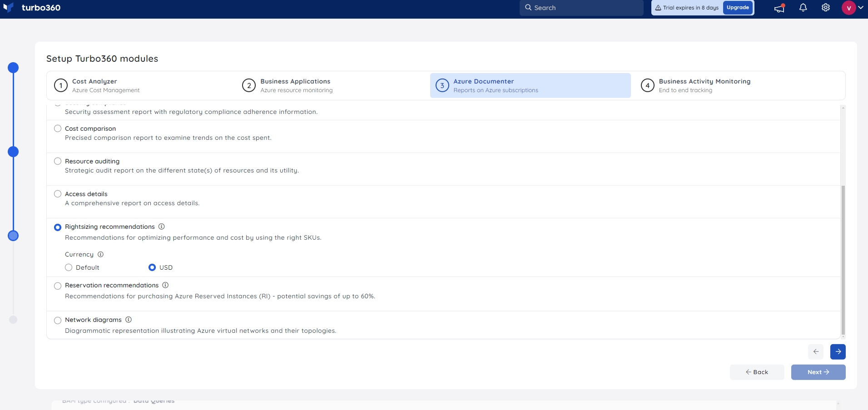Click the Network diagrams description text
The height and width of the screenshot is (410, 868).
point(200,331)
